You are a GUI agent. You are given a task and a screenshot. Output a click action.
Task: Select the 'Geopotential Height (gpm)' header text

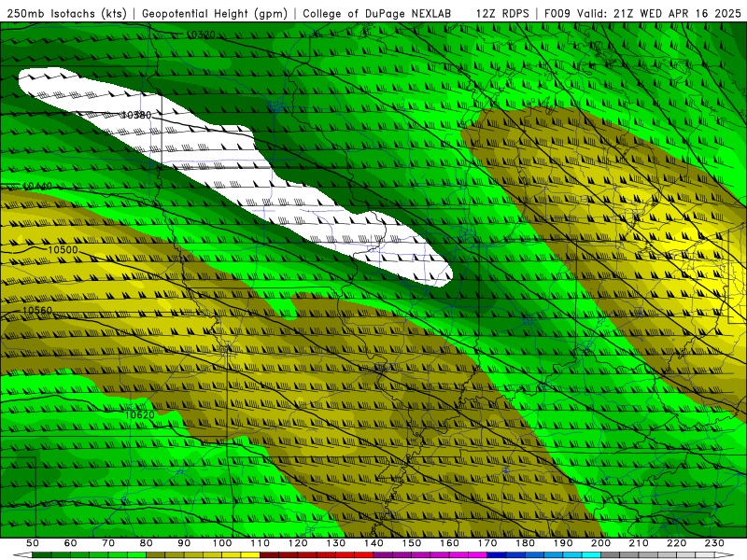[215, 14]
